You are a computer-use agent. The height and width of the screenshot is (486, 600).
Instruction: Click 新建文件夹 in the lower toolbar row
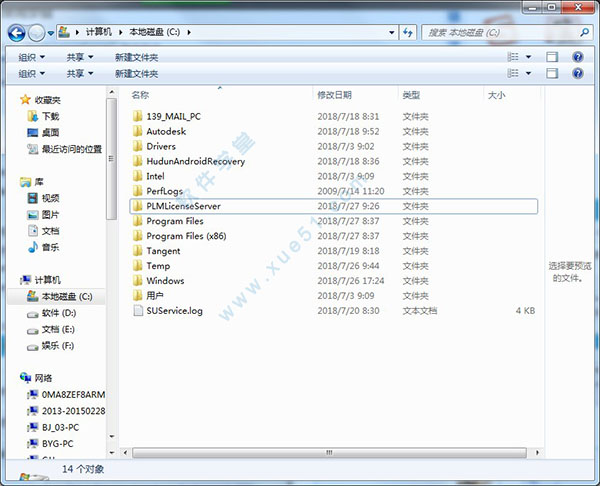coord(137,73)
